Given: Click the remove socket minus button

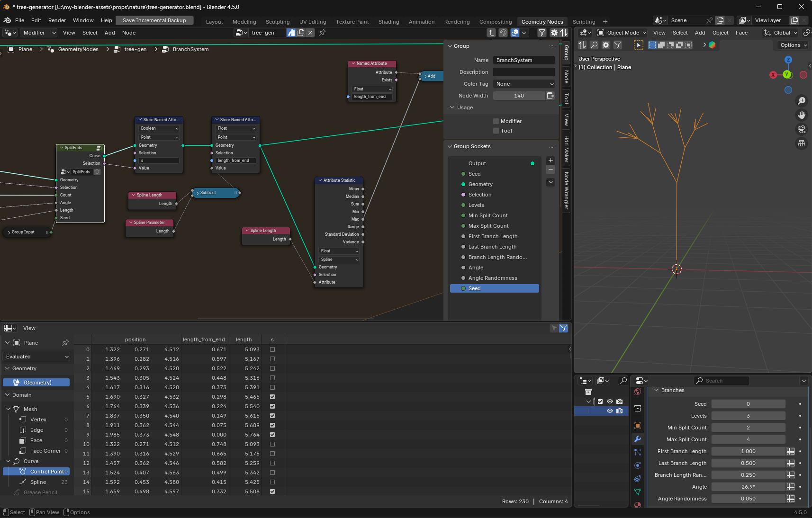Looking at the screenshot, I should tap(550, 170).
